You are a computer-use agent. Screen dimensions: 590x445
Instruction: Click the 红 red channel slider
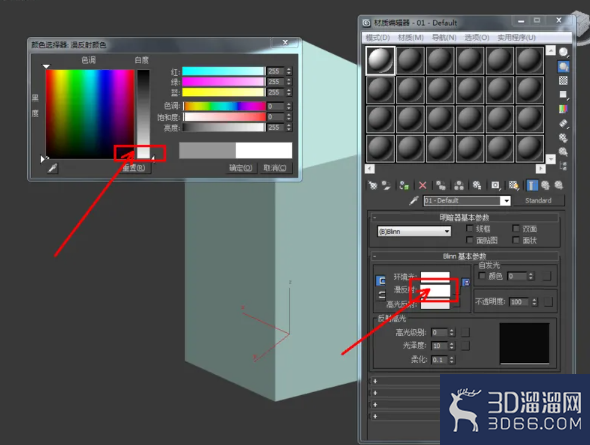click(x=224, y=71)
